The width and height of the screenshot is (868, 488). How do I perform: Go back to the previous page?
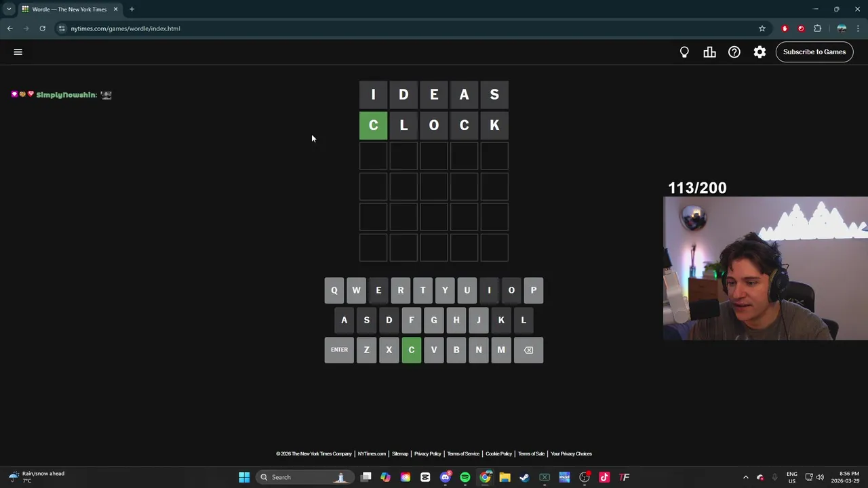point(9,28)
